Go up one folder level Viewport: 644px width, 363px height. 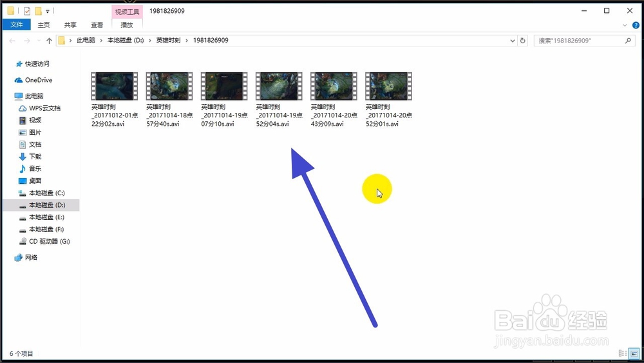50,41
